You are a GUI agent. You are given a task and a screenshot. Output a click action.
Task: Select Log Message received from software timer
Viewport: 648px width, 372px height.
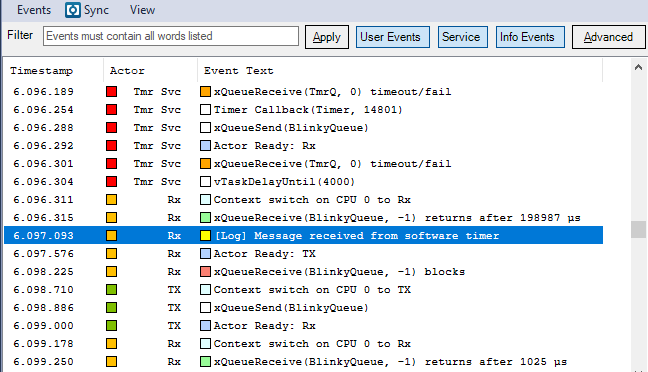click(357, 236)
